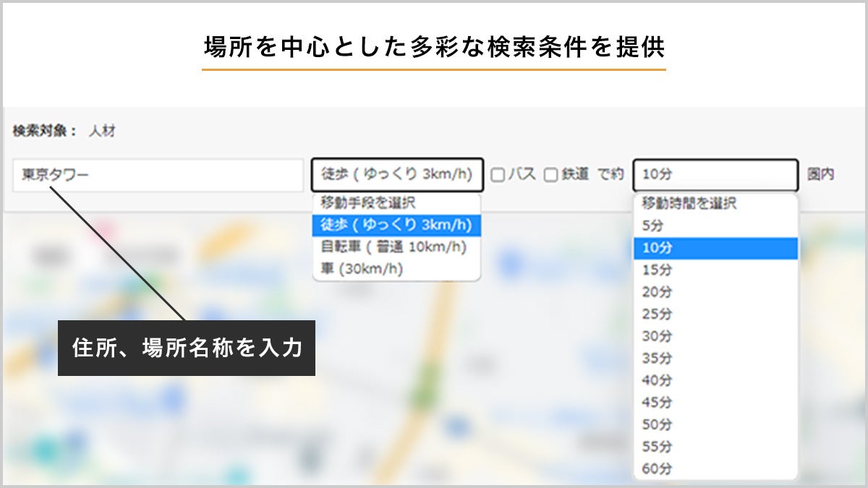Pick 60分 from time list

716,468
